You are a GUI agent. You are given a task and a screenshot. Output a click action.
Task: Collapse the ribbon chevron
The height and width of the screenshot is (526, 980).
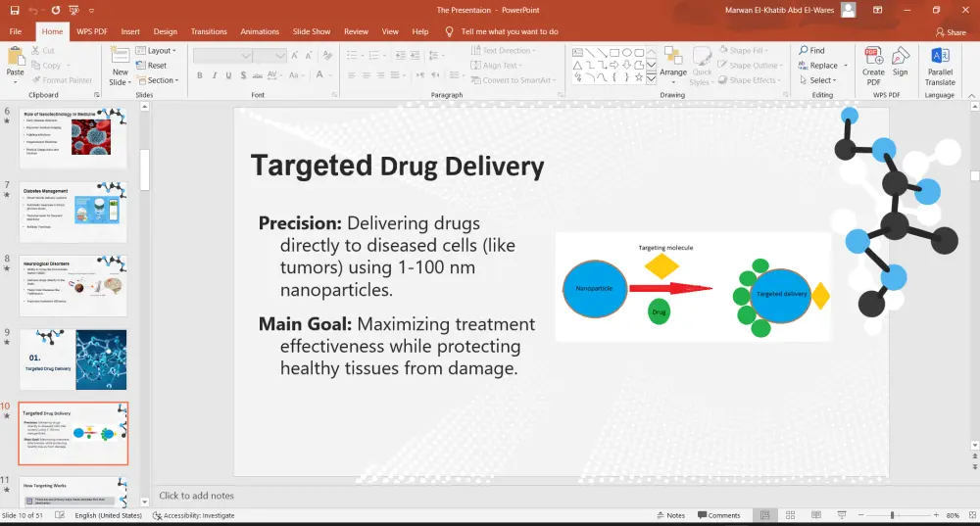tap(972, 96)
